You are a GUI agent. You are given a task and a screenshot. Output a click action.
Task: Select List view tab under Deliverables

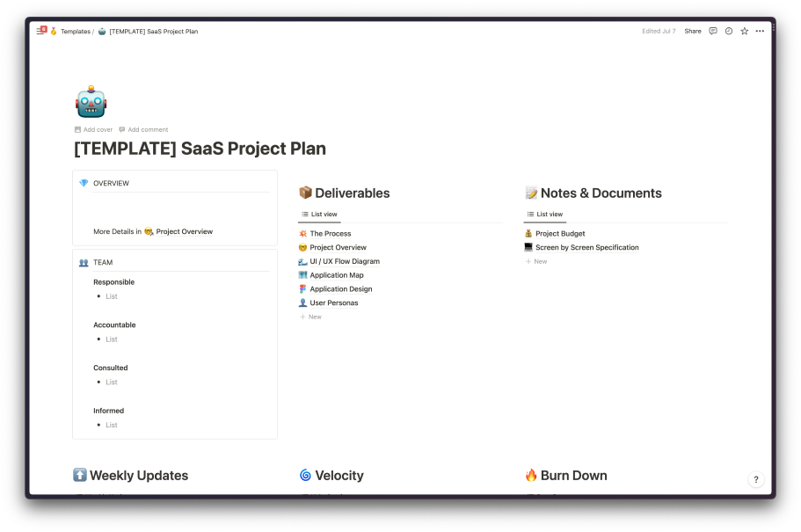click(319, 215)
